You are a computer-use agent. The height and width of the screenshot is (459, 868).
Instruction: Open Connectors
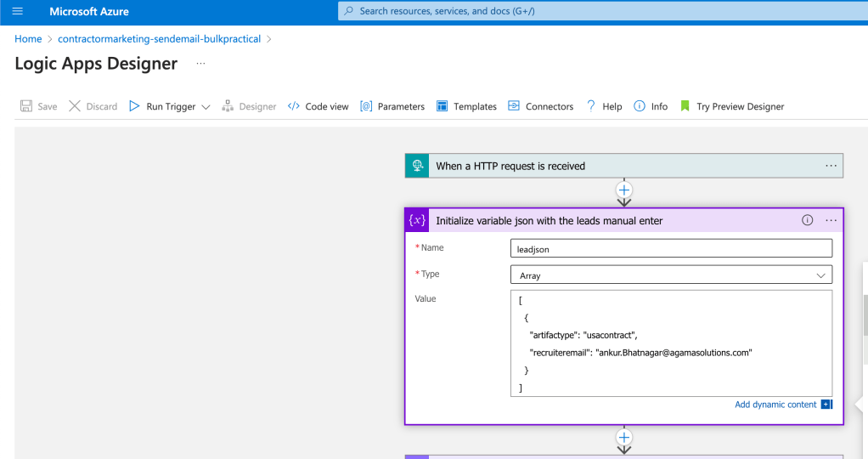point(550,106)
